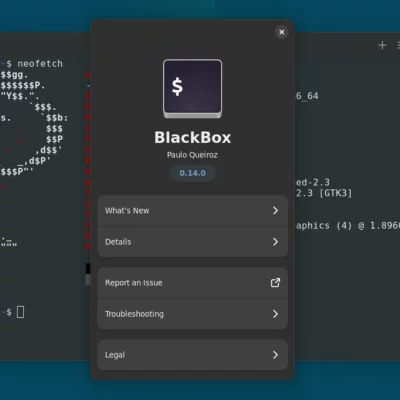Expand Troubleshooting with its chevron
Viewport: 400px width, 400px height.
(x=275, y=314)
